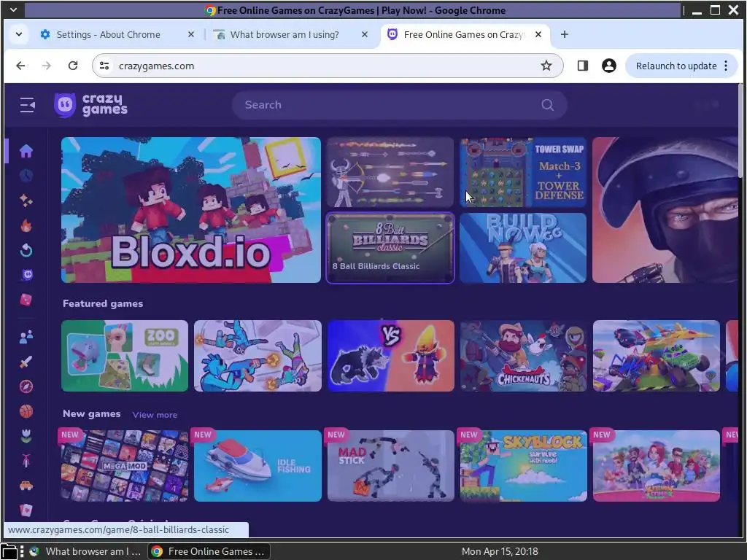
Task: Open the masked soldier game banner
Action: (665, 210)
